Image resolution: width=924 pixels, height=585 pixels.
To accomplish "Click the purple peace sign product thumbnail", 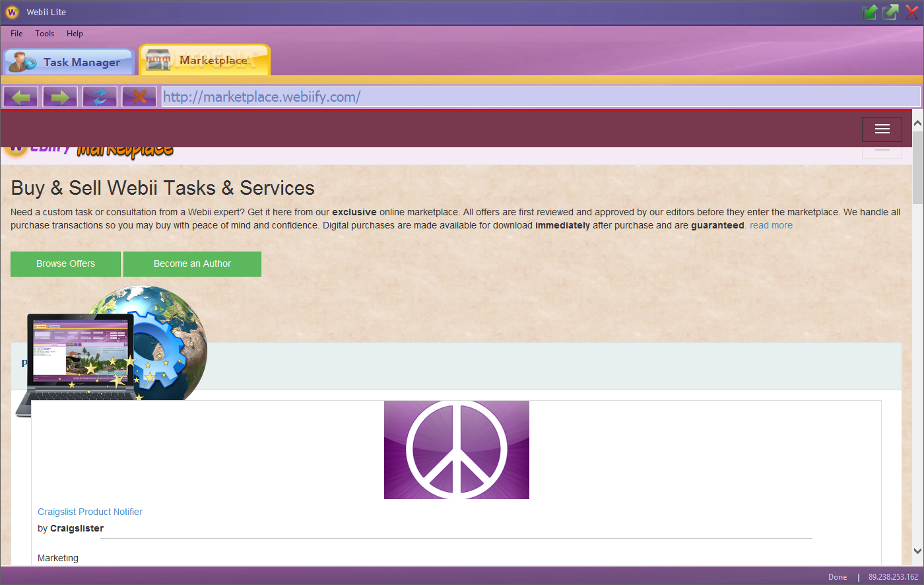I will (x=457, y=450).
